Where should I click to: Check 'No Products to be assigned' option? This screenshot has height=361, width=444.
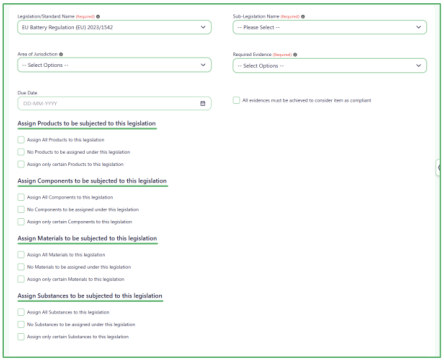[x=21, y=152]
